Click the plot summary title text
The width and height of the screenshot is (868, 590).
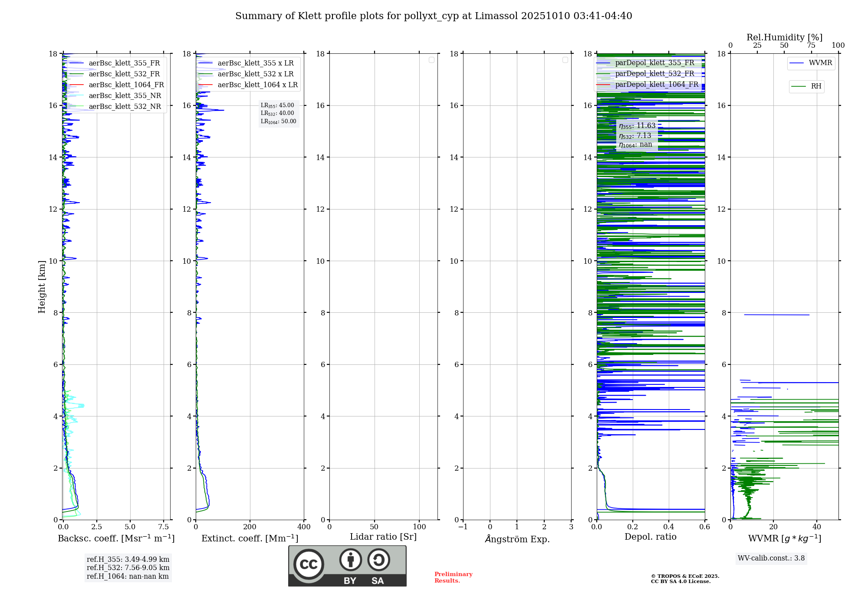pyautogui.click(x=434, y=16)
